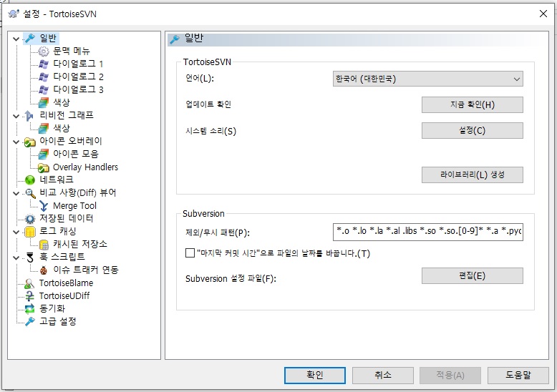The width and height of the screenshot is (557, 392).
Task: Click the 취소 cancel button
Action: coord(382,375)
